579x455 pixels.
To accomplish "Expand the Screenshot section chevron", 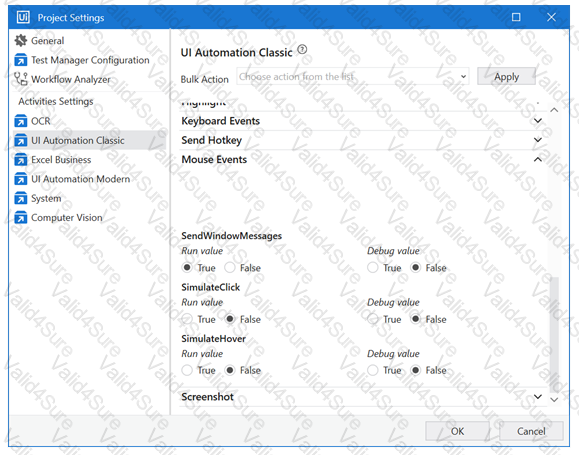I will (538, 397).
